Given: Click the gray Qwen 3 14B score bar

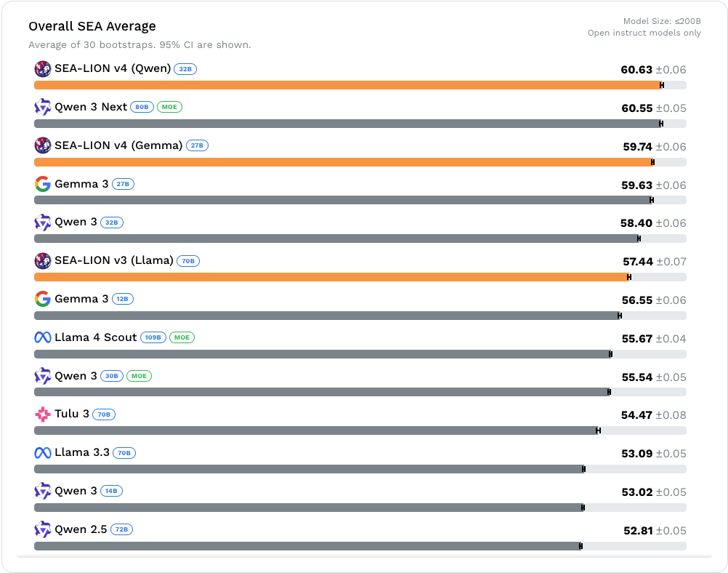Looking at the screenshot, I should 308,508.
